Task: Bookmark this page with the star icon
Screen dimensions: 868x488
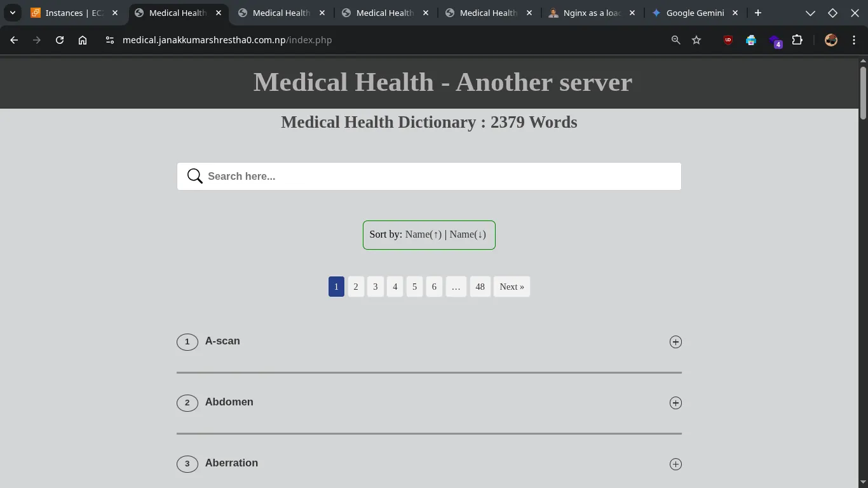Action: 696,40
